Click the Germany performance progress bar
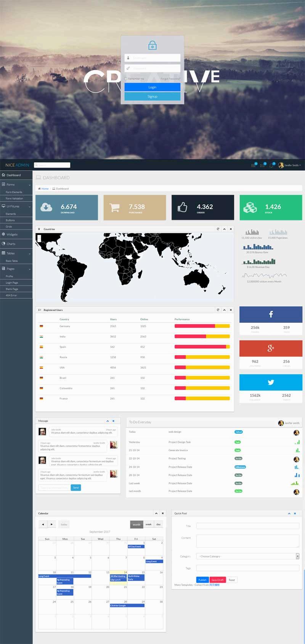This screenshot has width=305, height=644. pyautogui.click(x=202, y=326)
